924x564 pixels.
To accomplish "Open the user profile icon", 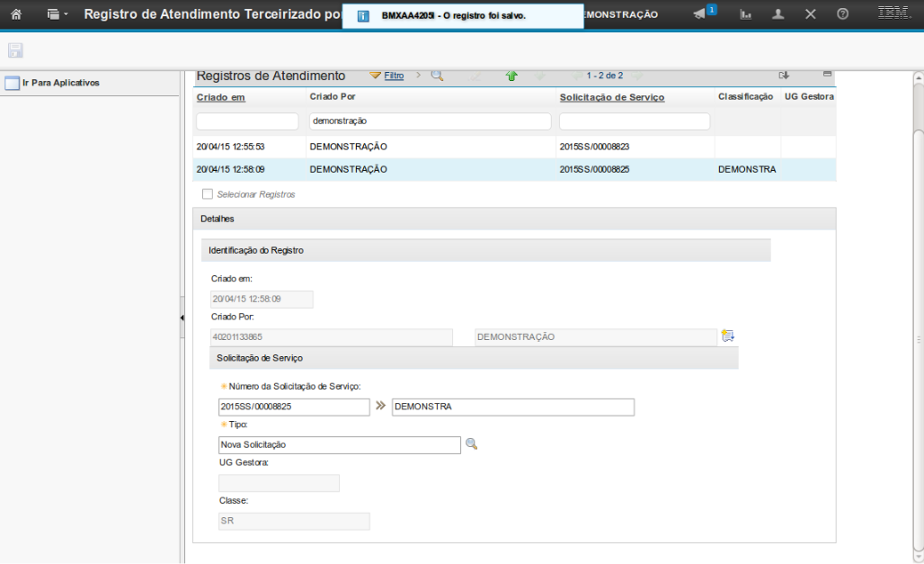I will (778, 14).
